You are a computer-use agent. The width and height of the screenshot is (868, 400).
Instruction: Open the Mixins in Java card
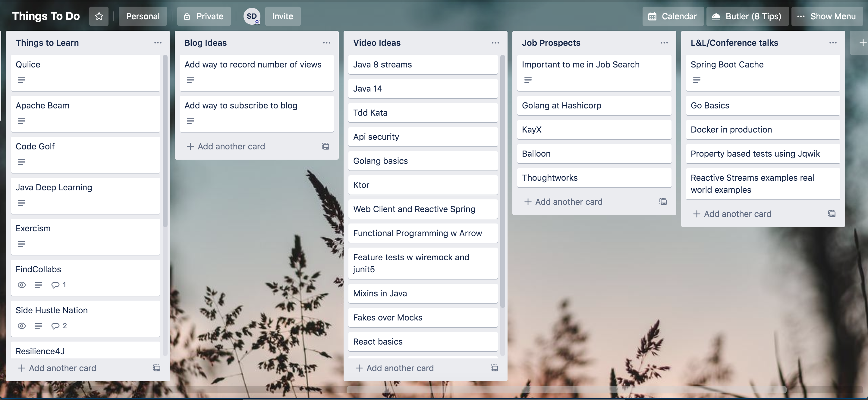pos(423,293)
